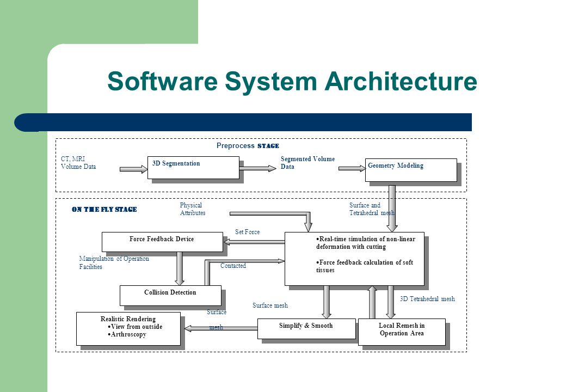Select the Physical Attributes label
566x392 pixels.
pos(193,209)
